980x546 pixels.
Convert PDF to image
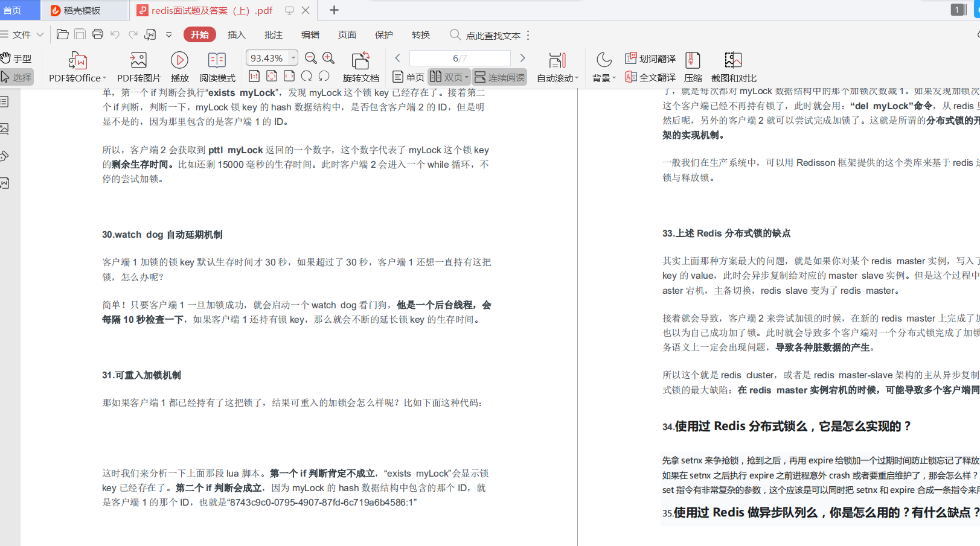139,67
